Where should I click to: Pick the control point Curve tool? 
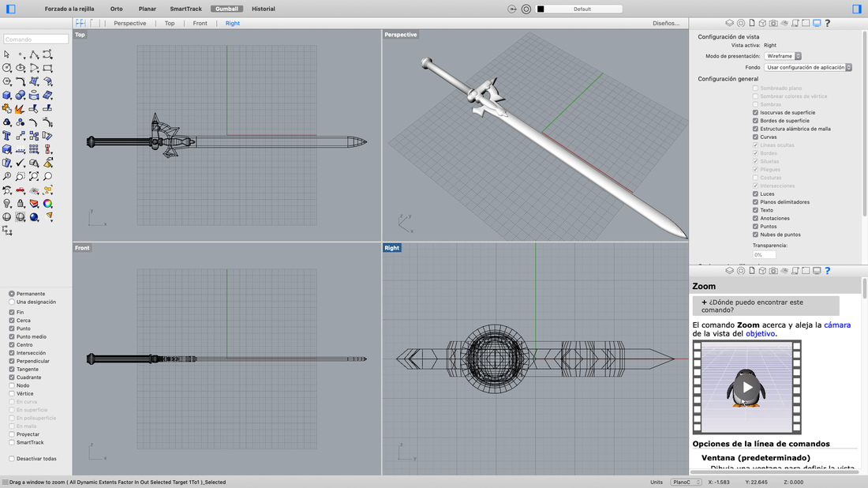(47, 54)
